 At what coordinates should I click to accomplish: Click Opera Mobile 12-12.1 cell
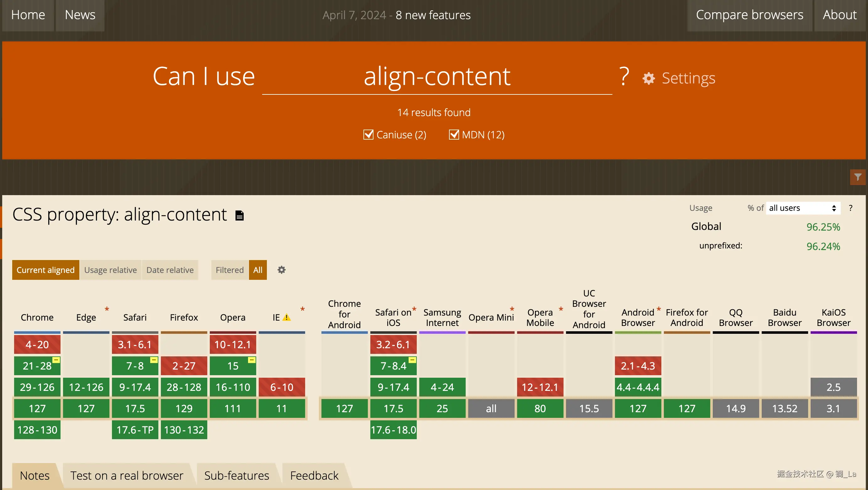(x=540, y=387)
